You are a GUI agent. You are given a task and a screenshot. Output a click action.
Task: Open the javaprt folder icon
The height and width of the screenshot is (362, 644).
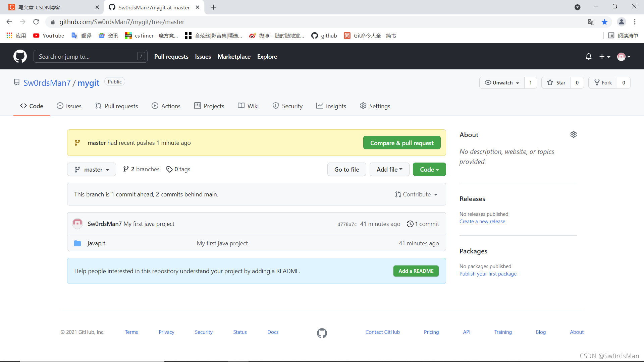click(x=77, y=243)
